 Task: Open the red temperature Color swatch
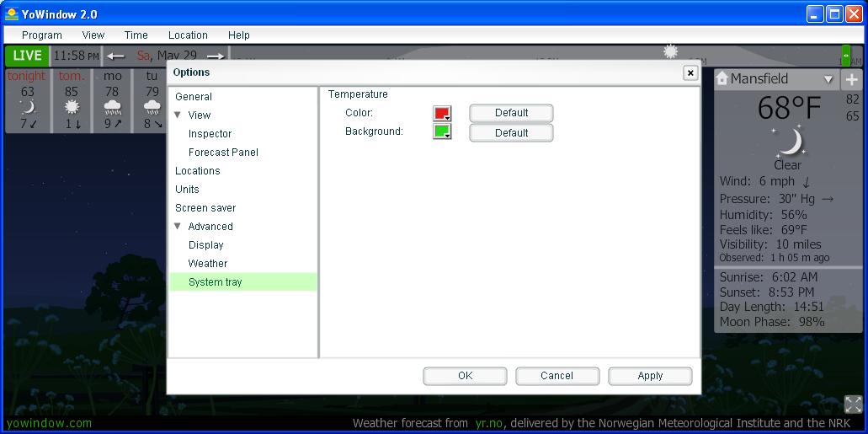click(x=442, y=114)
